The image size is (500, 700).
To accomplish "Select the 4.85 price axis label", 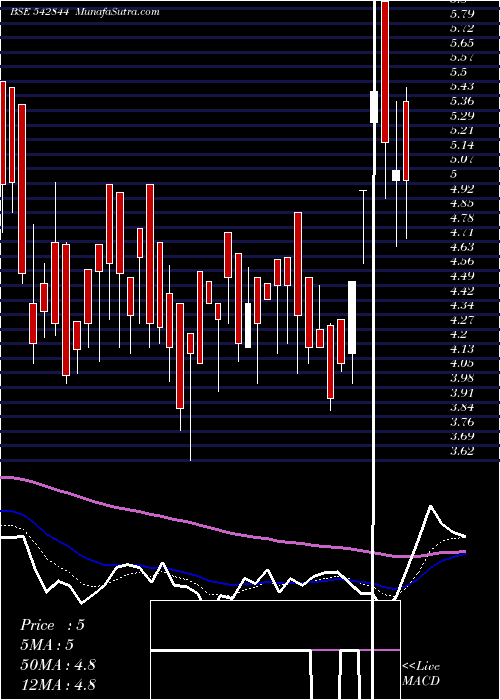I will pos(462,204).
